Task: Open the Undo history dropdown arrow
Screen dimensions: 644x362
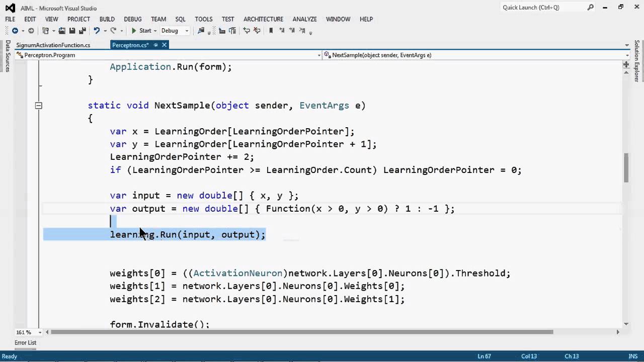Action: [104, 31]
